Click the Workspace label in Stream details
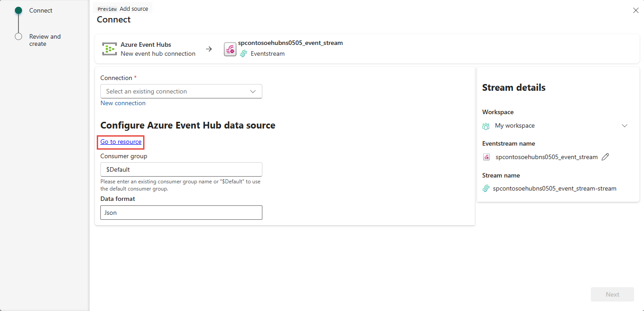644x311 pixels. (x=498, y=112)
